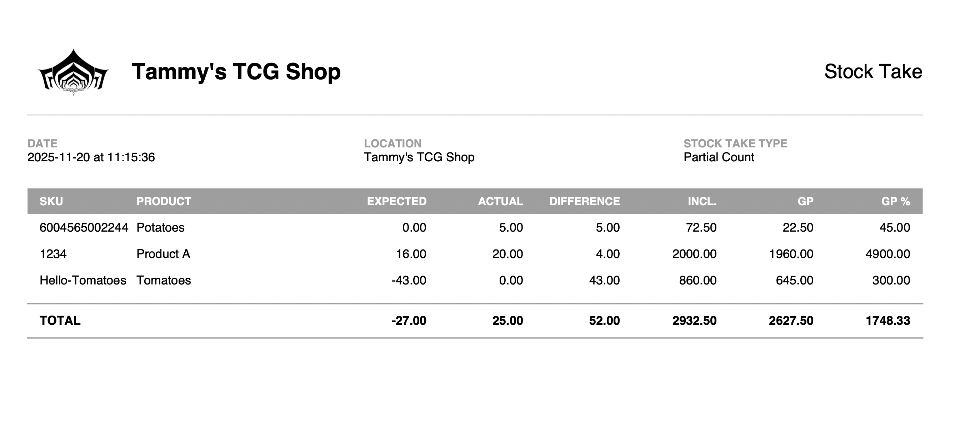Select the Product A row name

163,254
